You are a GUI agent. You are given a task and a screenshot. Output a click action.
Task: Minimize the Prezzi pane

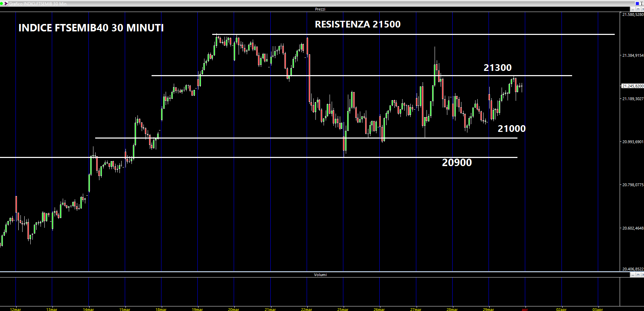tap(633, 9)
